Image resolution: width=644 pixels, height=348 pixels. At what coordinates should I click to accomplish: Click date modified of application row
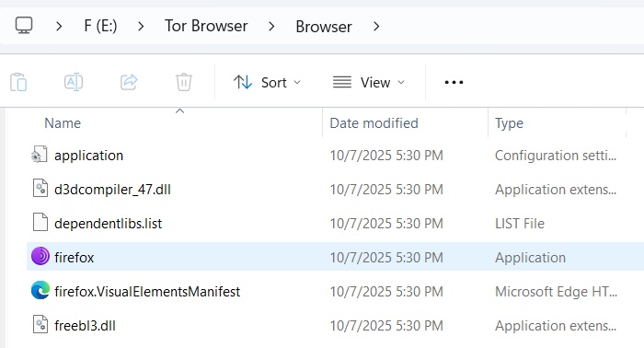click(386, 156)
